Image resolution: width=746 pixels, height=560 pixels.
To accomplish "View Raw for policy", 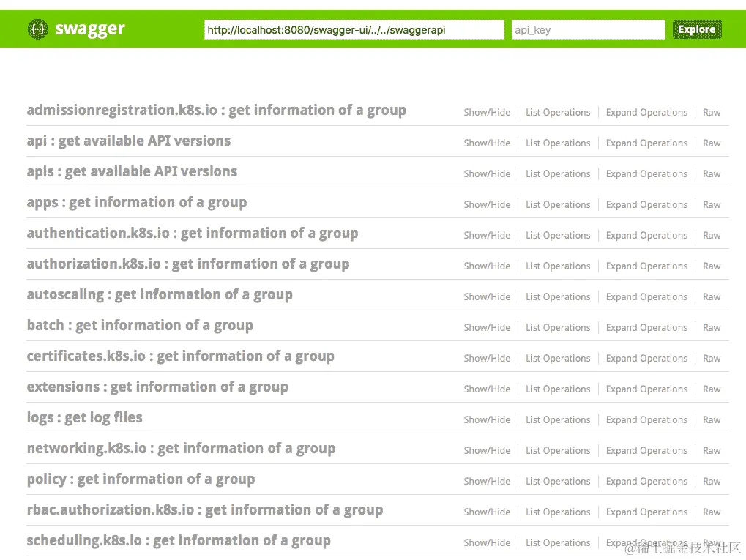I will click(712, 481).
